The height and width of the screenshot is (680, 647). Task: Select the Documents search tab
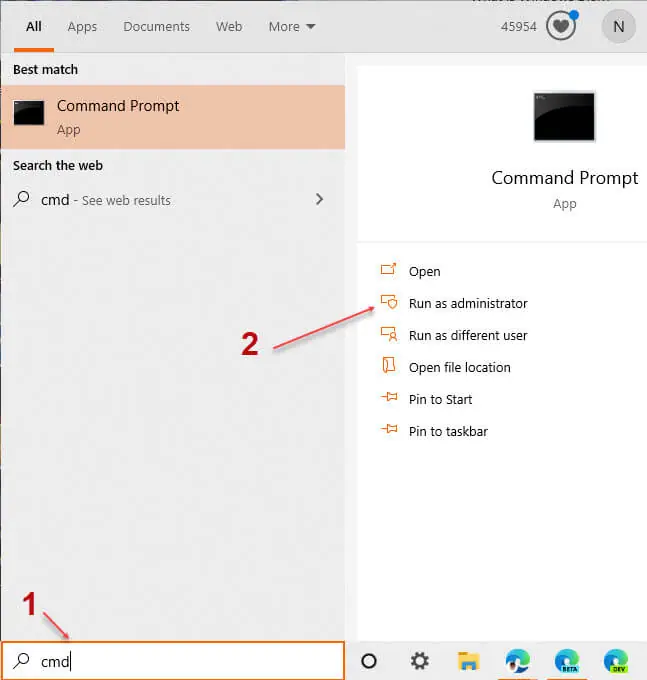[157, 27]
